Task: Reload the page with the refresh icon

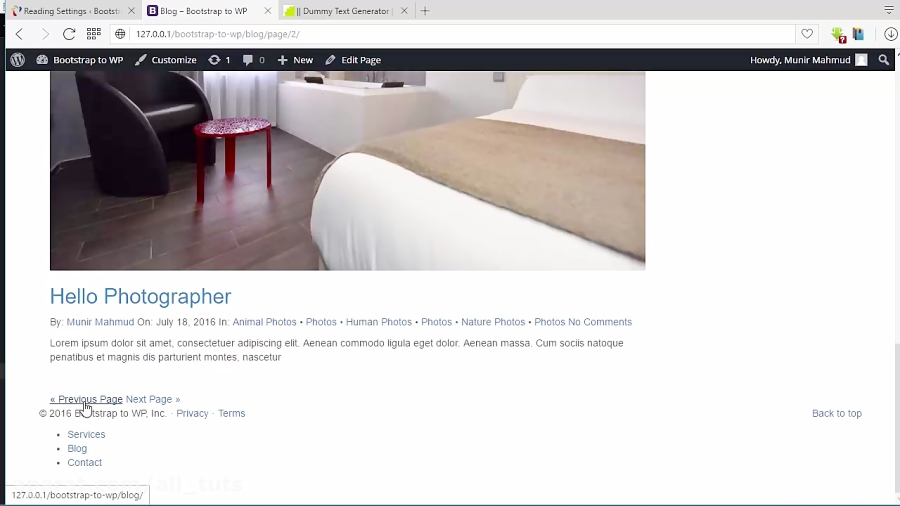Action: tap(69, 34)
